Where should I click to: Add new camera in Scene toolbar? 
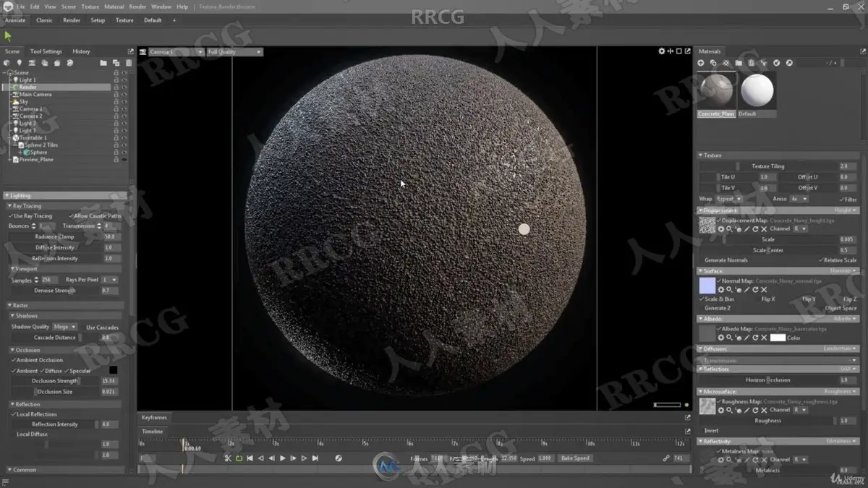(x=32, y=63)
